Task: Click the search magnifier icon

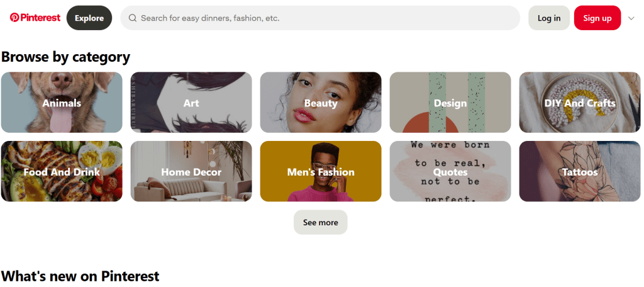Action: (133, 18)
